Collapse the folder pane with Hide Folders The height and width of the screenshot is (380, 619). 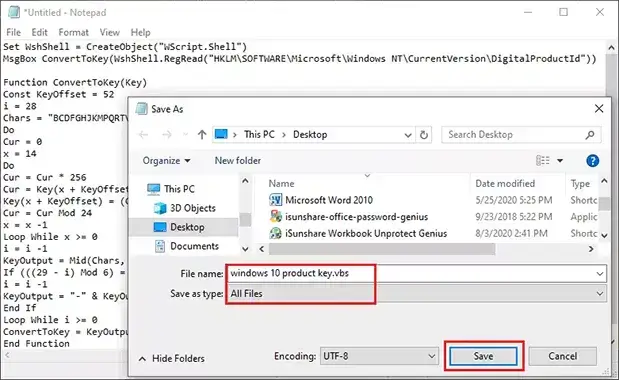pyautogui.click(x=172, y=358)
